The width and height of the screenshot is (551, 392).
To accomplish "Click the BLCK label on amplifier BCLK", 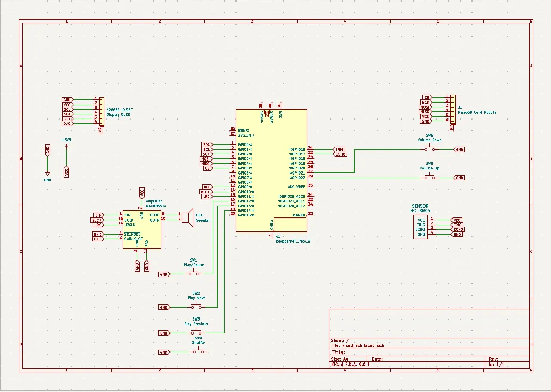I will click(97, 221).
